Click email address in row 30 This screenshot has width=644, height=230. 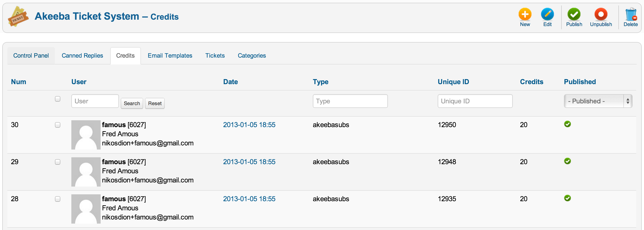coord(148,143)
